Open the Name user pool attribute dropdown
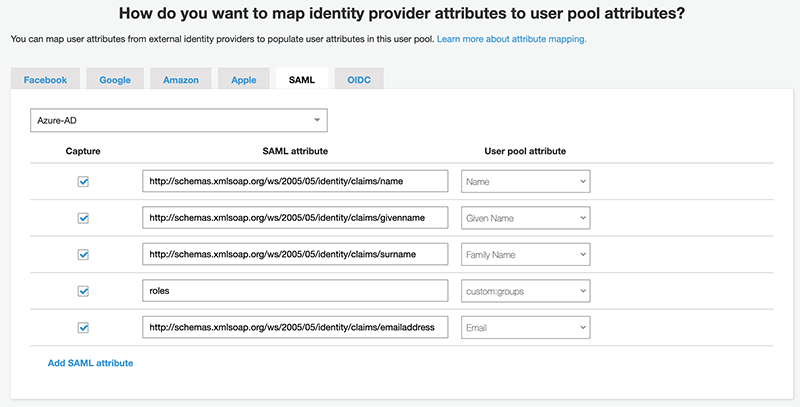The height and width of the screenshot is (407, 800). (525, 181)
